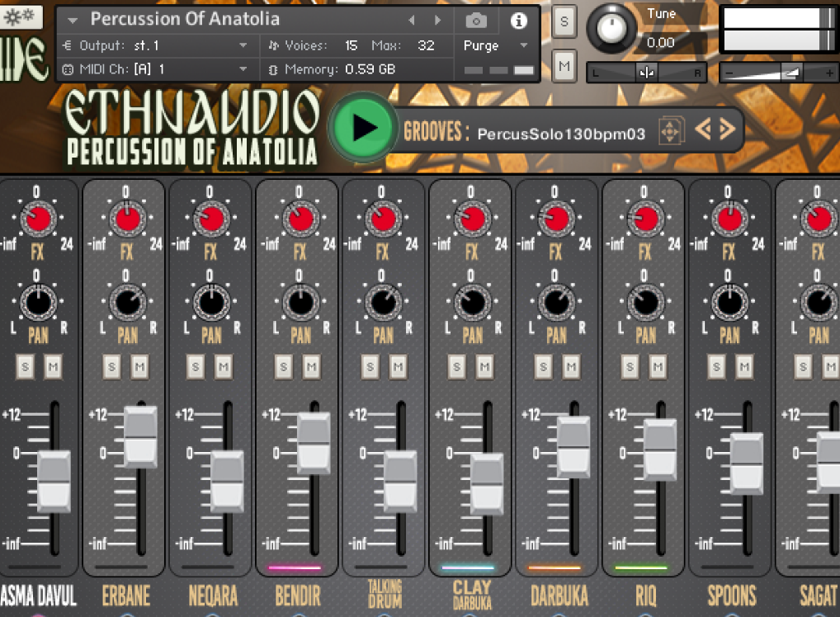
Task: Click the Max voices value 32
Action: (x=426, y=45)
